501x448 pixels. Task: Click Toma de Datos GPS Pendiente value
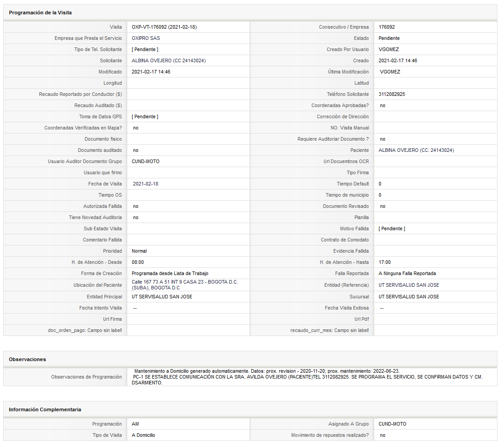pyautogui.click(x=145, y=116)
